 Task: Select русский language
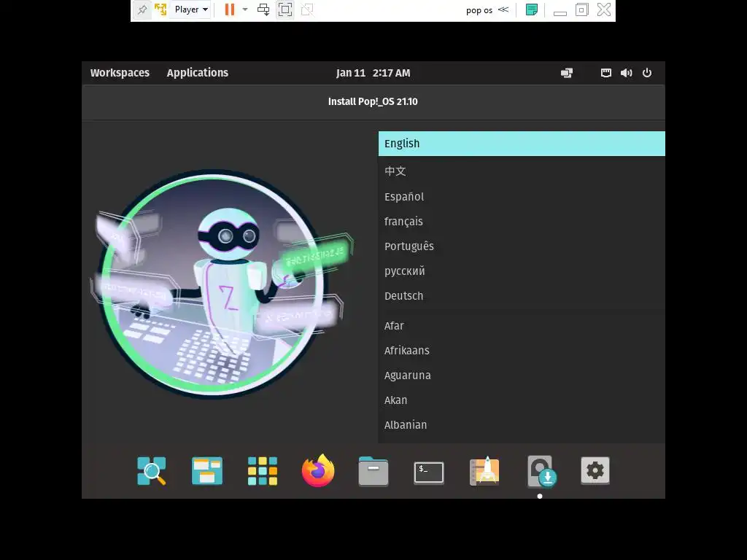[522, 271]
